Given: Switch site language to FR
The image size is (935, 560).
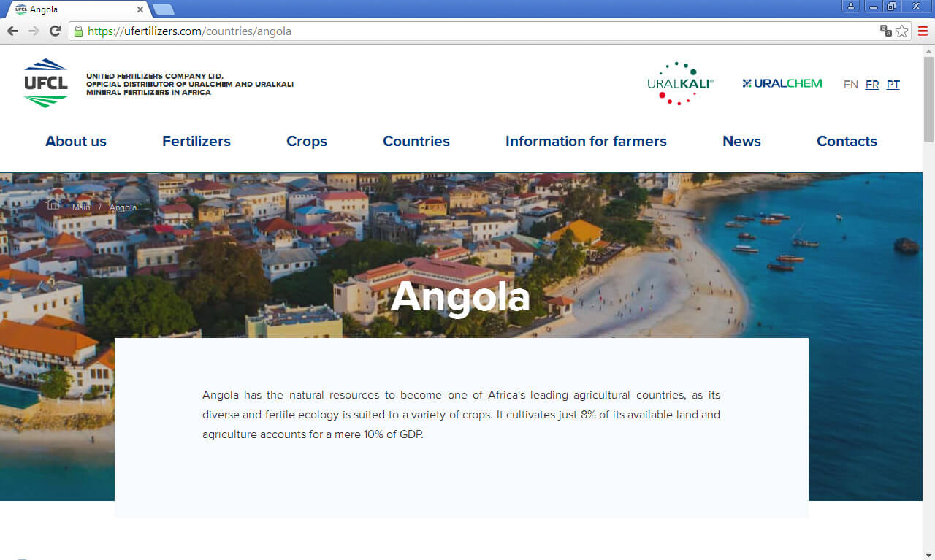Looking at the screenshot, I should coord(872,85).
